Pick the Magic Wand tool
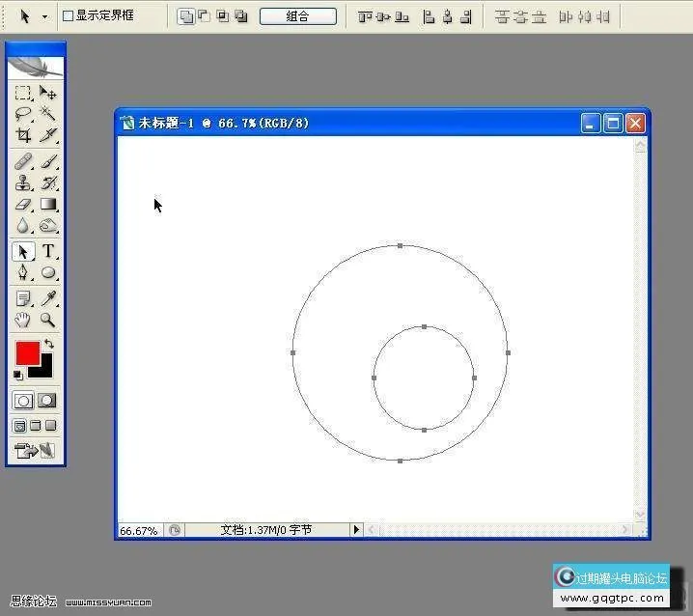 (48, 114)
